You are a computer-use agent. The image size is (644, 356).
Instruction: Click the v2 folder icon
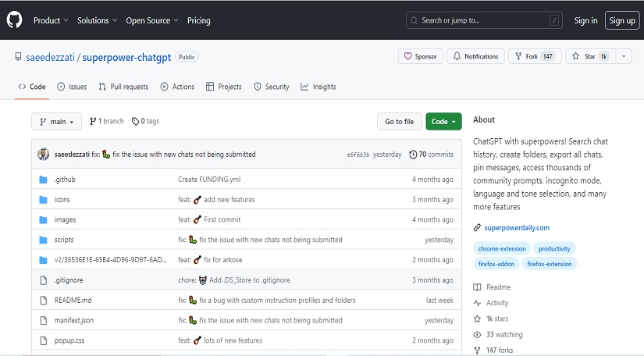tap(43, 260)
